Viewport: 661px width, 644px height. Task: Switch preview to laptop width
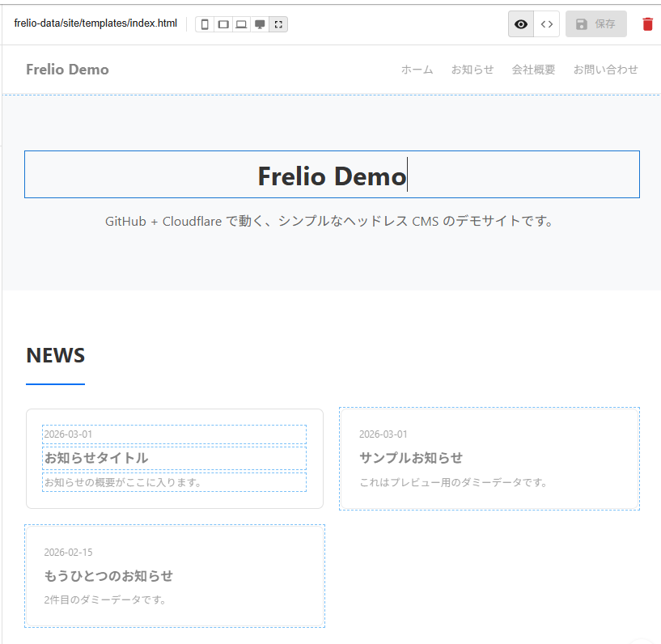(x=241, y=24)
